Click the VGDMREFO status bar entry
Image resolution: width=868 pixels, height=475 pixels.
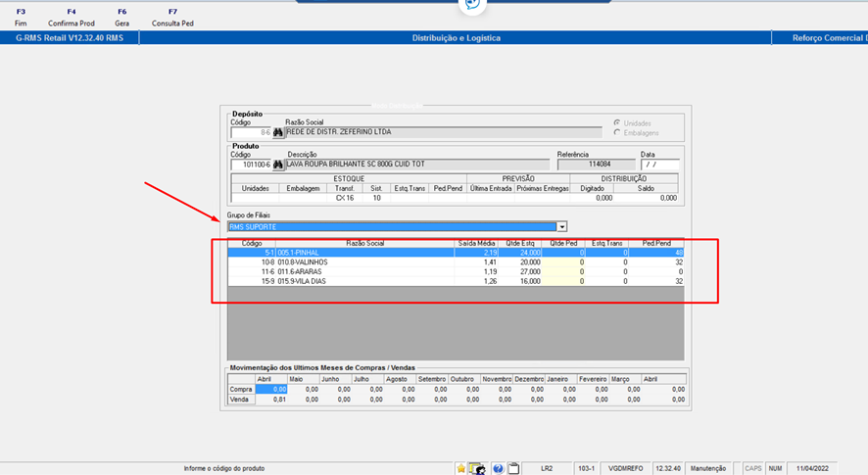coord(626,468)
